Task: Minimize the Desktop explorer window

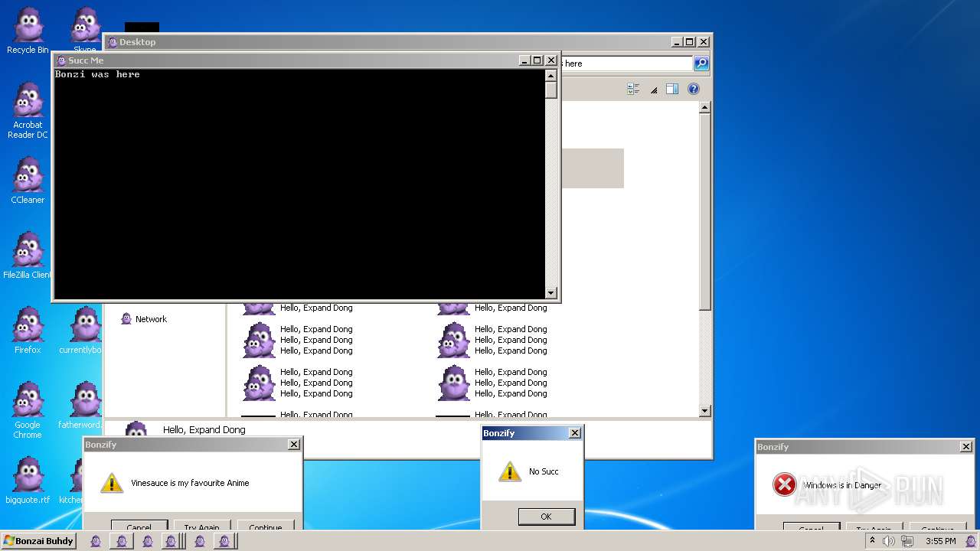Action: [x=677, y=42]
